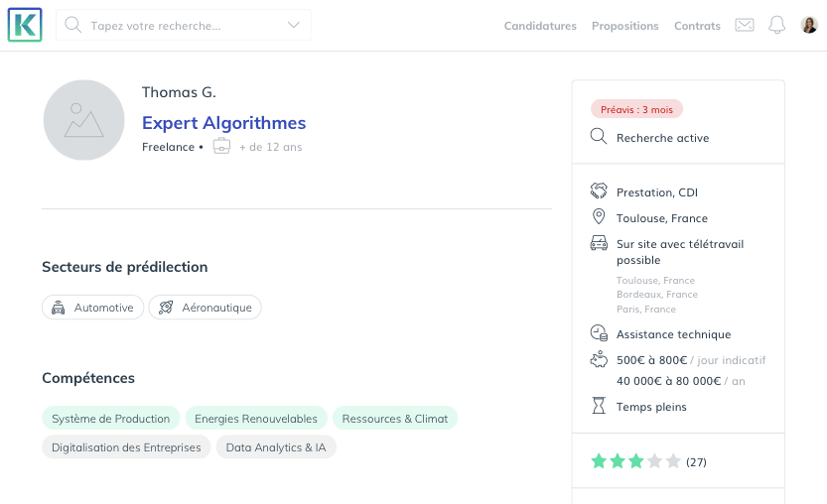Viewport: 827px width, 504px height.
Task: Click the location pin icon beside Toulouse
Action: [599, 216]
